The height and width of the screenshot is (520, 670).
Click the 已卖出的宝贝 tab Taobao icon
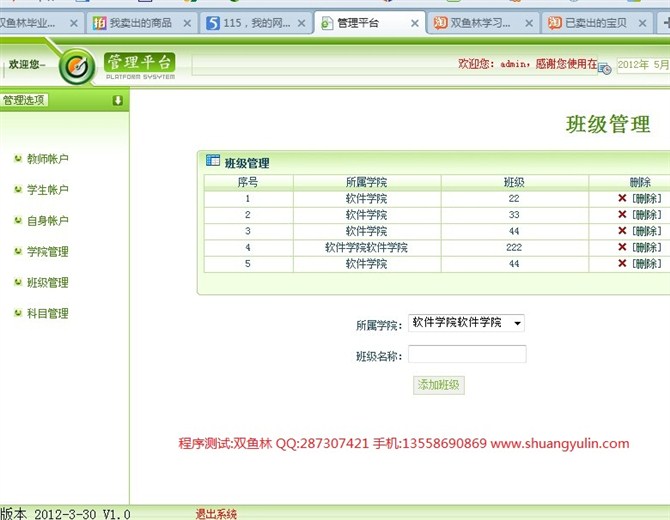(x=555, y=23)
